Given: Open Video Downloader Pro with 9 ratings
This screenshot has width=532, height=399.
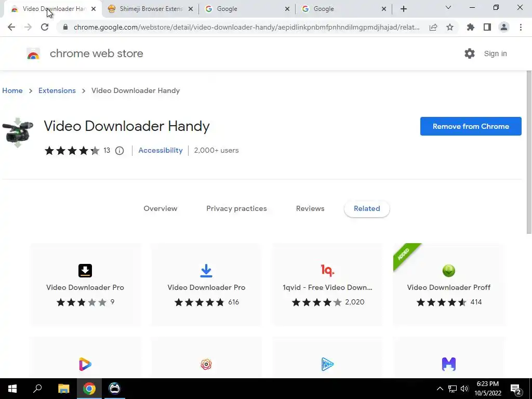Looking at the screenshot, I should (85, 284).
